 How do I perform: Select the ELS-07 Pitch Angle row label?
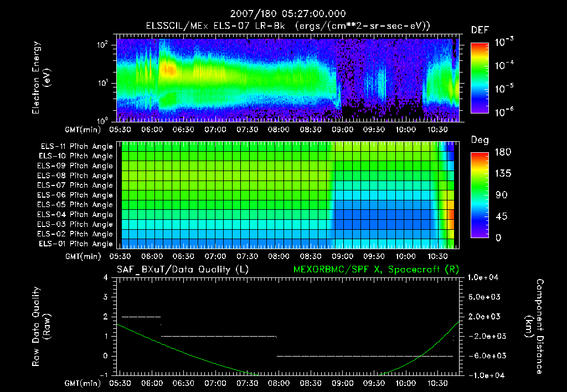[x=75, y=185]
